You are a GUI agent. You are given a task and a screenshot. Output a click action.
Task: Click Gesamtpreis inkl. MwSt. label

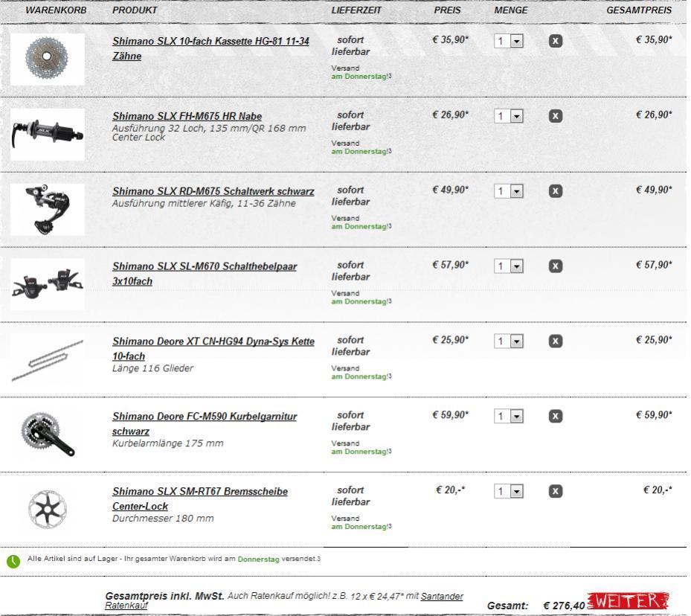coord(165,596)
